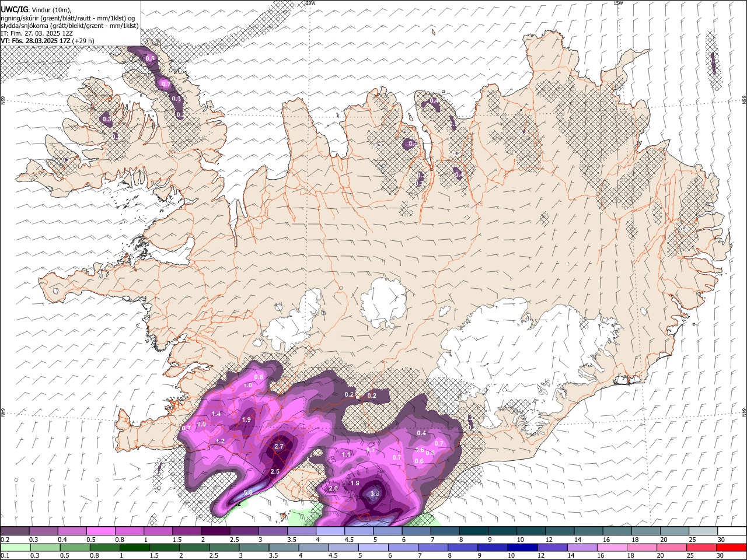The height and width of the screenshot is (560, 747).
Task: Click the '2.5' precipitation value on the map
Action: click(275, 471)
